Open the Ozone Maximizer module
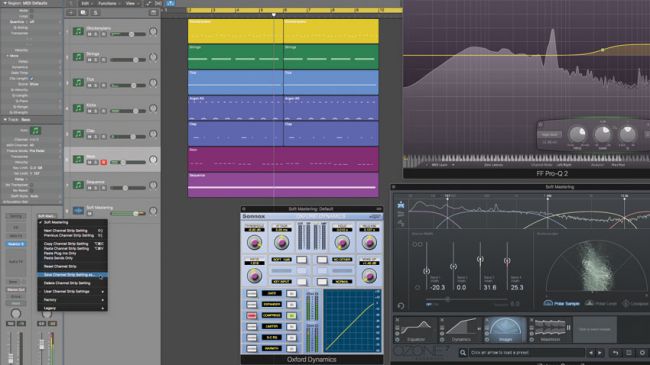The image size is (650, 365). pyautogui.click(x=550, y=330)
